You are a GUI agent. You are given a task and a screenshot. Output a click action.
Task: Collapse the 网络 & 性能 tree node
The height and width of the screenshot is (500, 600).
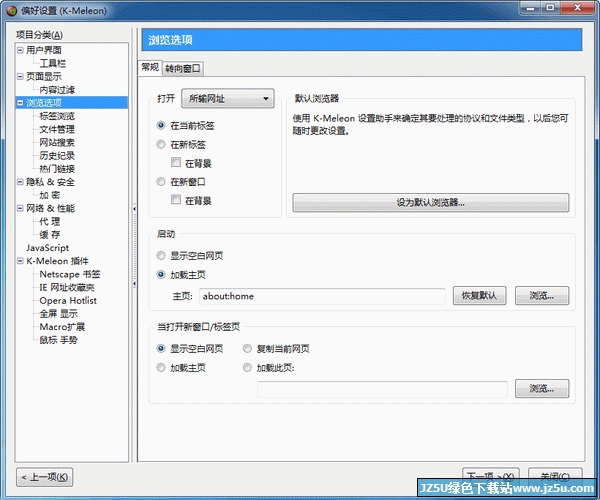tap(20, 208)
